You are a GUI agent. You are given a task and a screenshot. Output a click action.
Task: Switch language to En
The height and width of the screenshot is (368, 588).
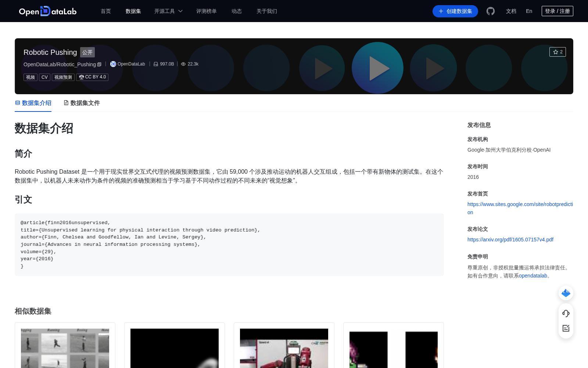[529, 11]
